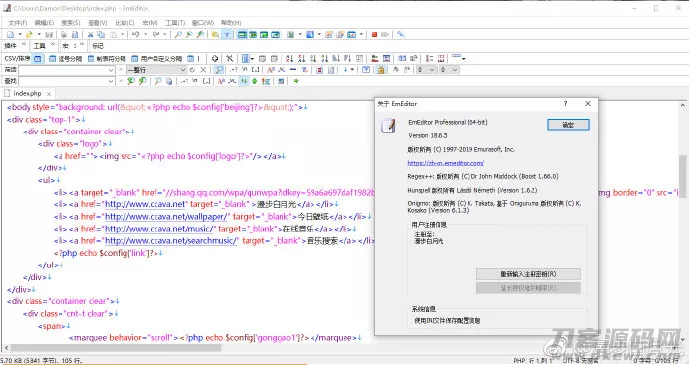Click the Open file folder icon
This screenshot has width=690, height=365.
(29, 34)
